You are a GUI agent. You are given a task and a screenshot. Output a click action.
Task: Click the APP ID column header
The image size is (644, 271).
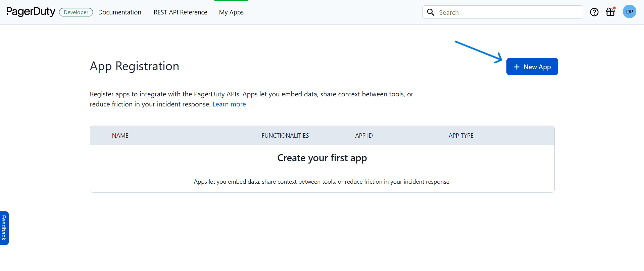(364, 136)
